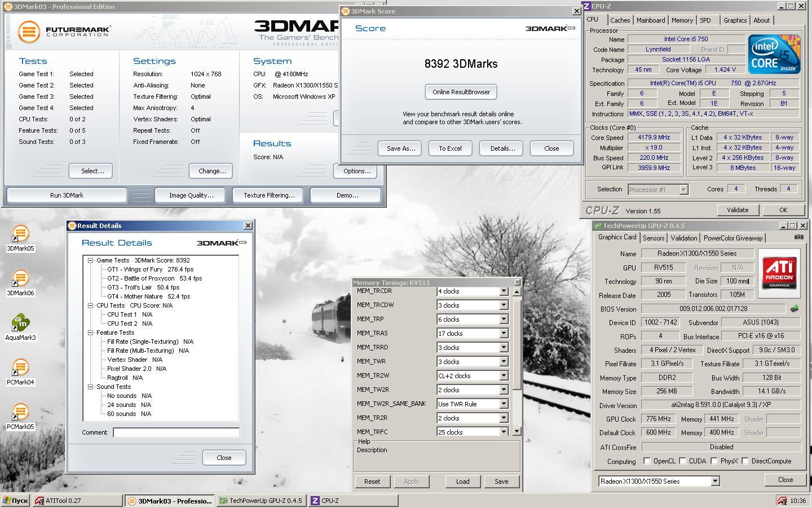Click the Save As... score button
812x508 pixels.
click(x=400, y=148)
